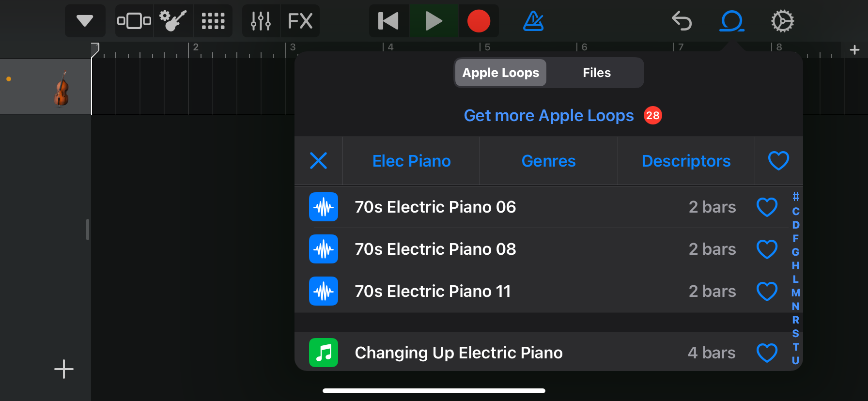Switch to the Files tab
This screenshot has width=868, height=401.
click(596, 73)
